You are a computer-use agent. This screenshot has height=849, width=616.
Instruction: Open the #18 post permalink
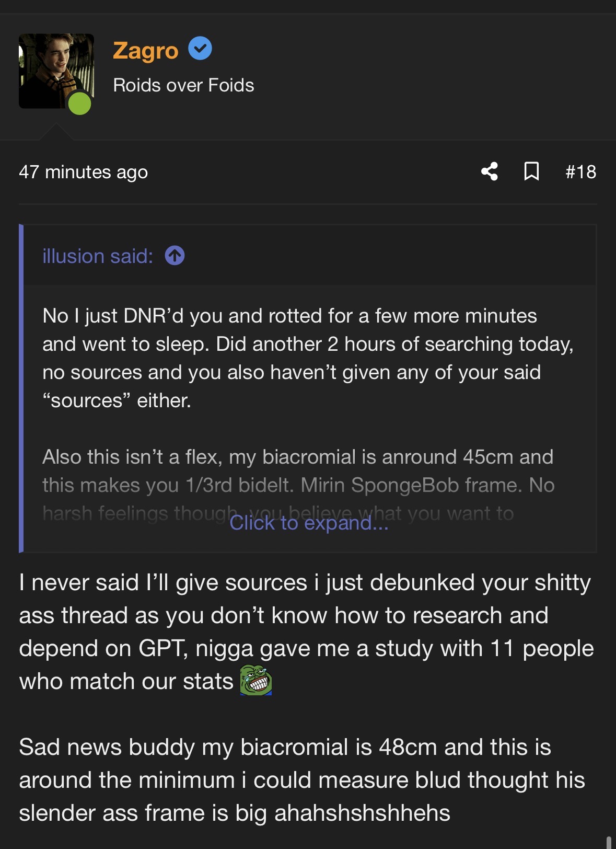click(x=580, y=172)
